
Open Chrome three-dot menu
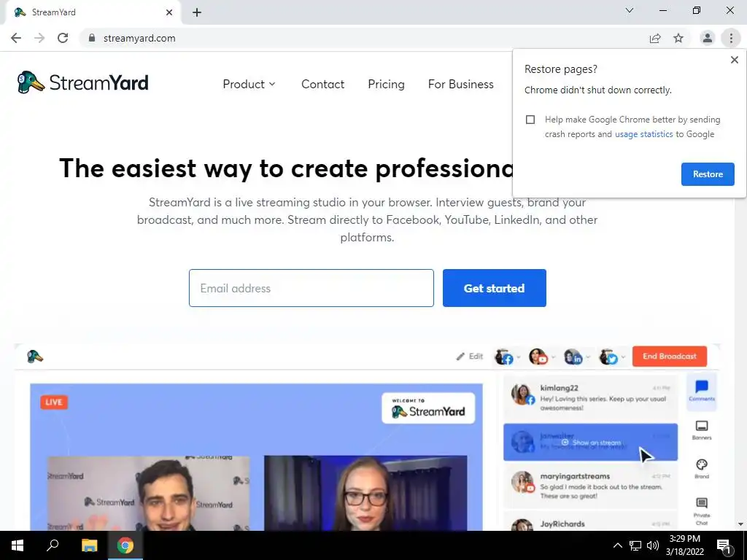pyautogui.click(x=731, y=38)
